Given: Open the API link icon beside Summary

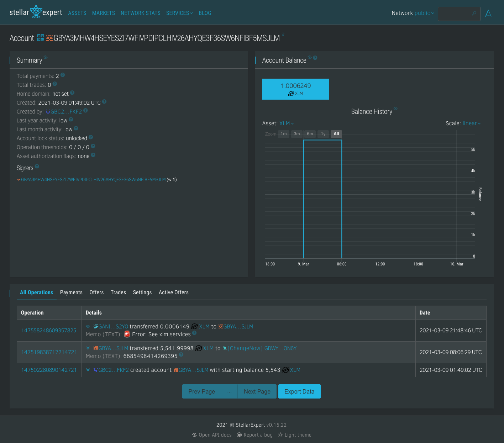Looking at the screenshot, I should point(45,57).
